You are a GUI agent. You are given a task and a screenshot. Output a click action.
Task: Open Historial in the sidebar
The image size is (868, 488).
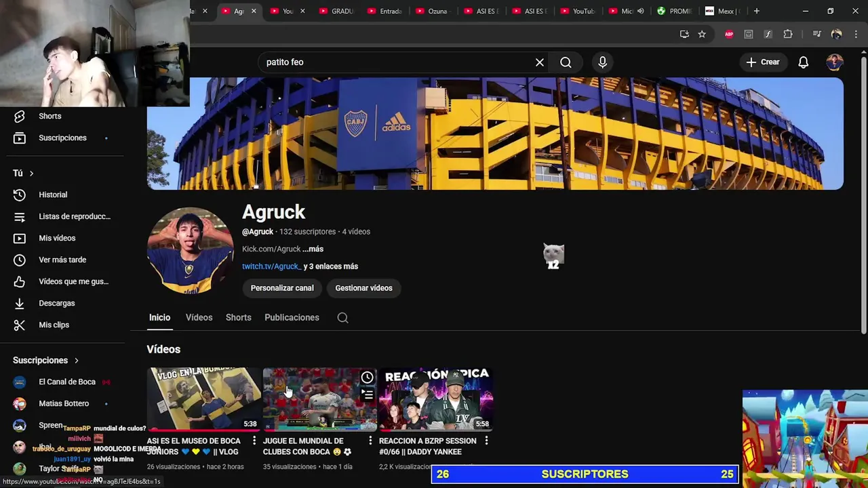pyautogui.click(x=53, y=195)
